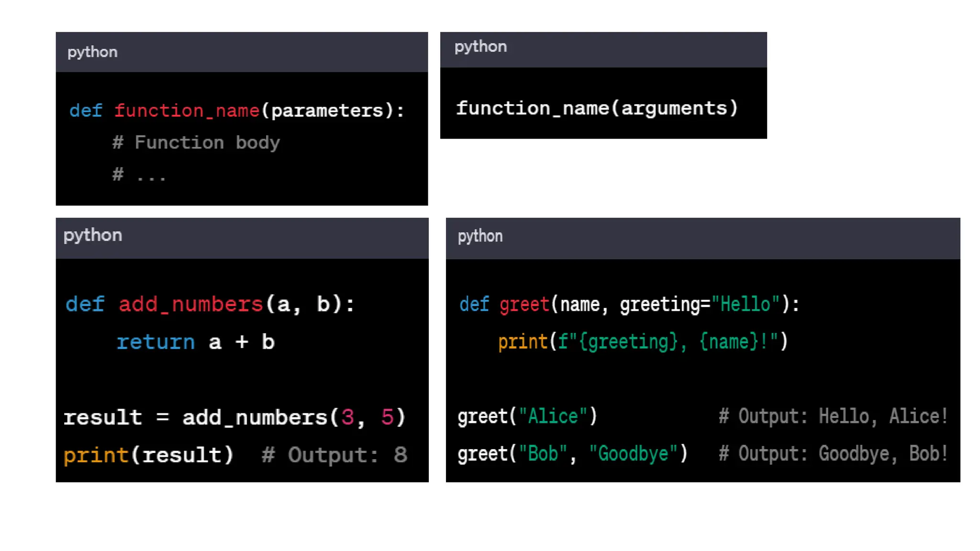Click the 'a + b' expression
Viewport: 980px width, 551px height.
pyautogui.click(x=242, y=342)
